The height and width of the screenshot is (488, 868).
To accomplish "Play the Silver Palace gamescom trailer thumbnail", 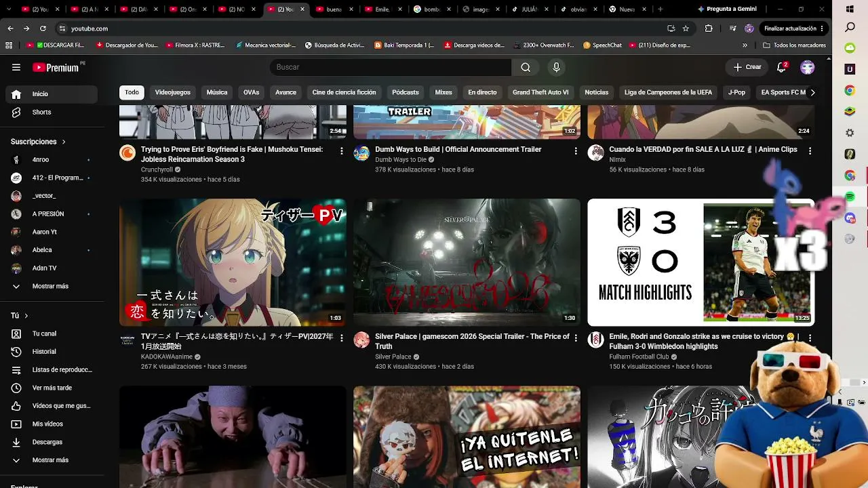I will pos(467,262).
